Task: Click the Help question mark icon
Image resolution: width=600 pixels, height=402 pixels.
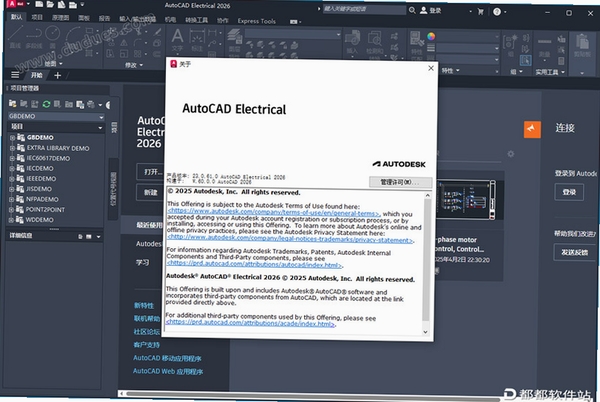Action: pyautogui.click(x=497, y=12)
